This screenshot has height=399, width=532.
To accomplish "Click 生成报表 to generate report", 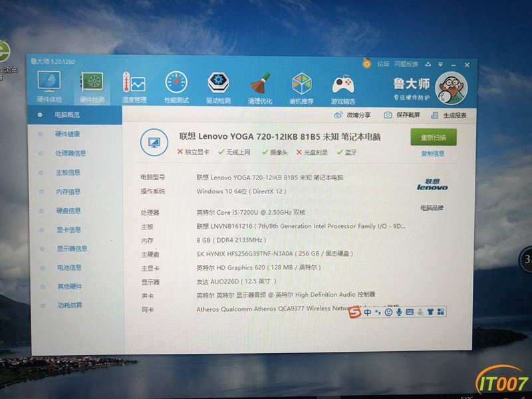I will (448, 115).
